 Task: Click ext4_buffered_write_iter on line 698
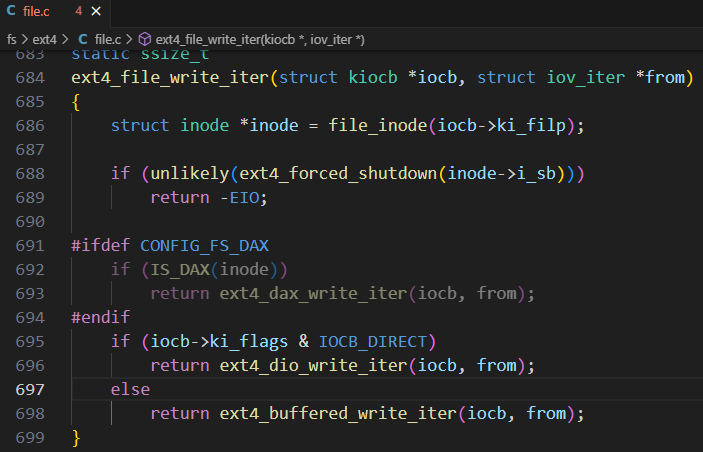tap(338, 413)
